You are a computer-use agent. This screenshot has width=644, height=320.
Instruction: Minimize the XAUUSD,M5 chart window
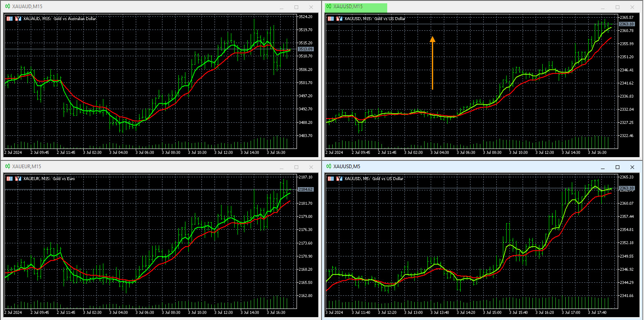point(603,167)
